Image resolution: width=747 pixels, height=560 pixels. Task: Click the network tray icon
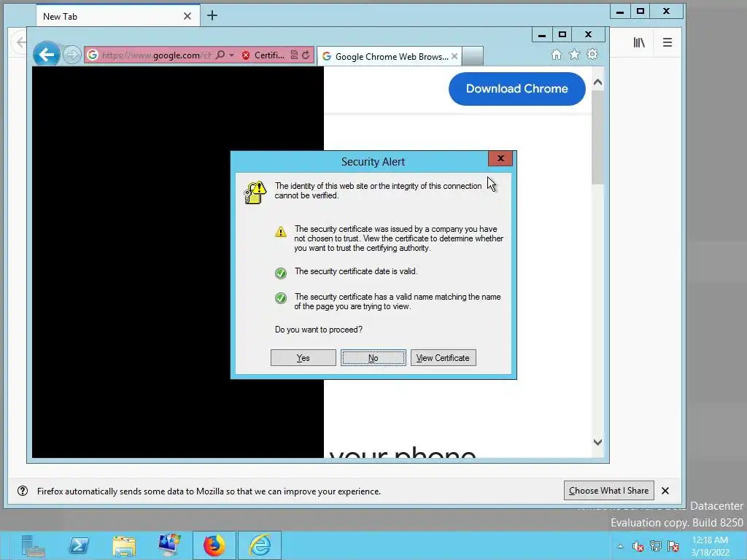coord(656,546)
